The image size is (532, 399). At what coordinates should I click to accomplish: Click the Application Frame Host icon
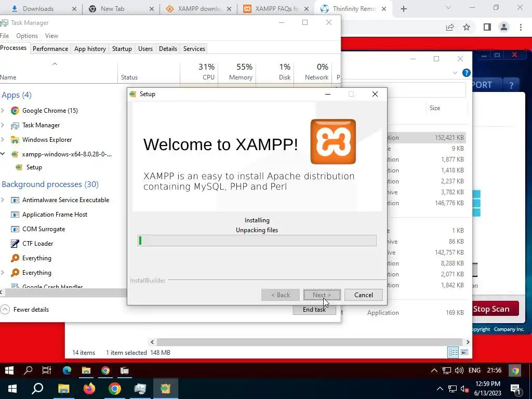15,215
